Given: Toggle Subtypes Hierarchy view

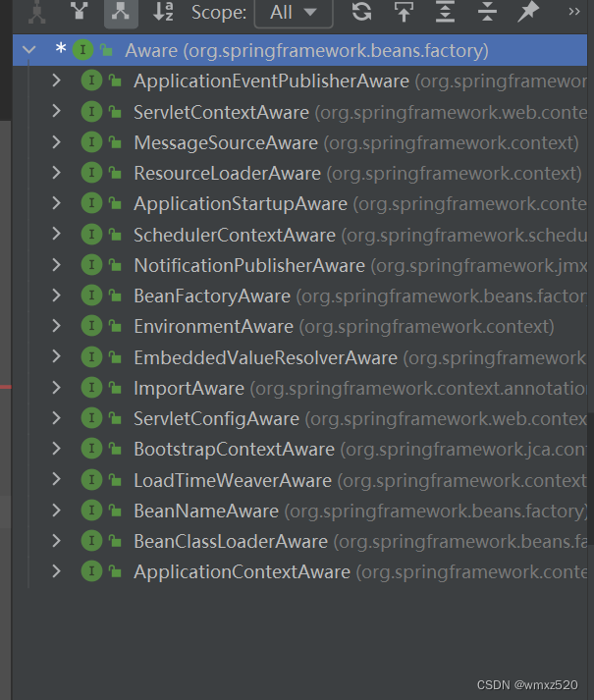Looking at the screenshot, I should 121,12.
